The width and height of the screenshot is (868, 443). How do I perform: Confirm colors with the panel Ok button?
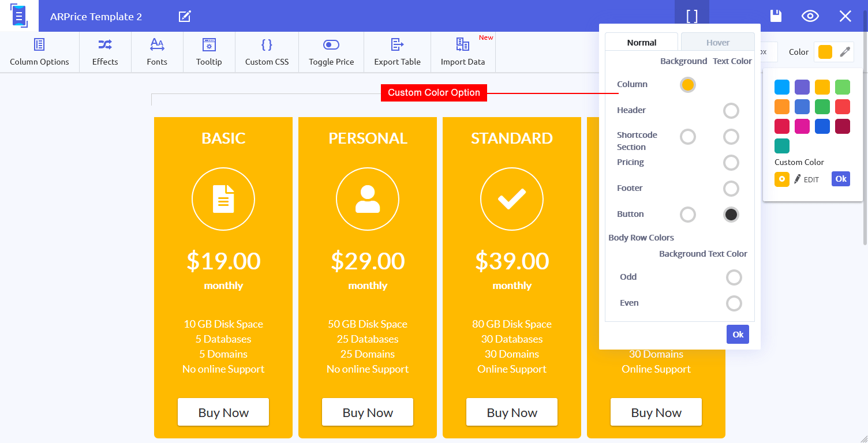tap(738, 335)
